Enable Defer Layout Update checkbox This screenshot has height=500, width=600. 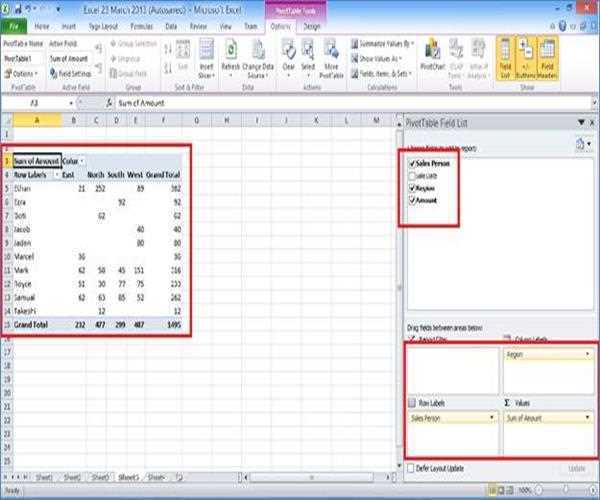pyautogui.click(x=412, y=467)
